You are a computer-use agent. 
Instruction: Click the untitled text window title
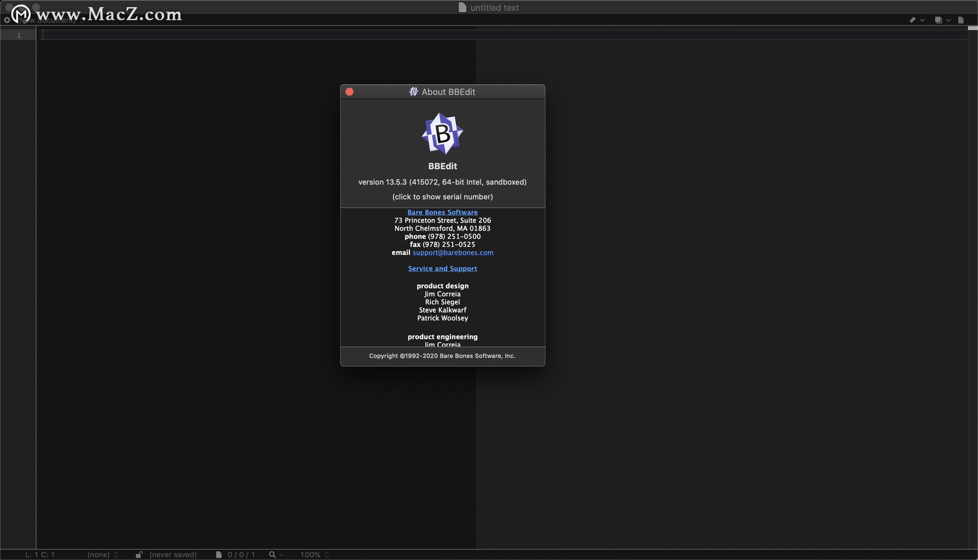tap(494, 8)
